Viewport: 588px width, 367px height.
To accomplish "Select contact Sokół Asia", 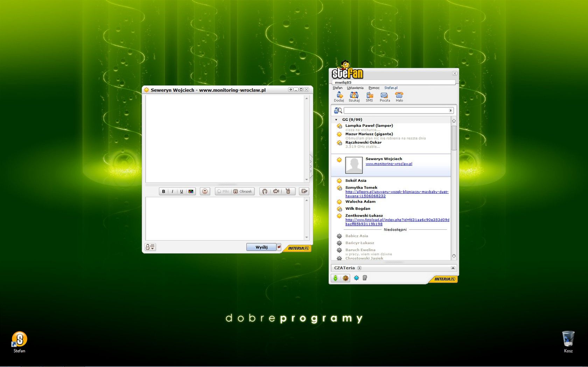I will pos(356,181).
